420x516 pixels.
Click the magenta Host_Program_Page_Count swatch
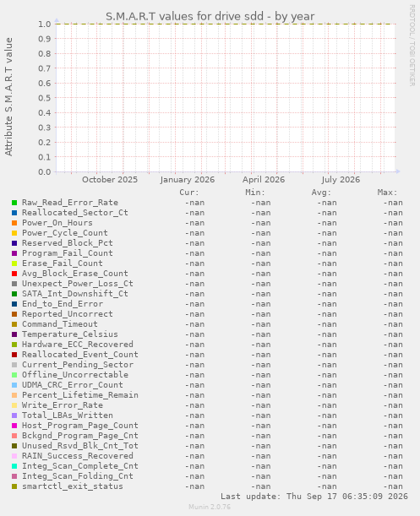pos(14,426)
